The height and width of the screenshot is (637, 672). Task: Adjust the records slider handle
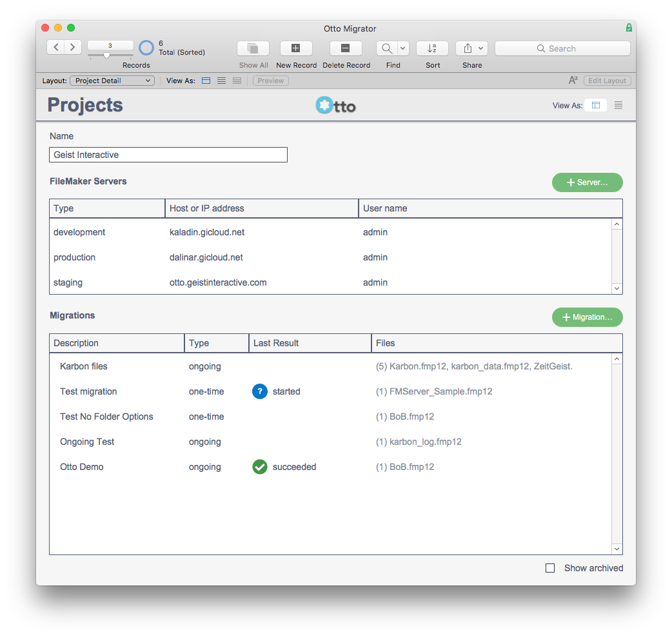pos(106,55)
